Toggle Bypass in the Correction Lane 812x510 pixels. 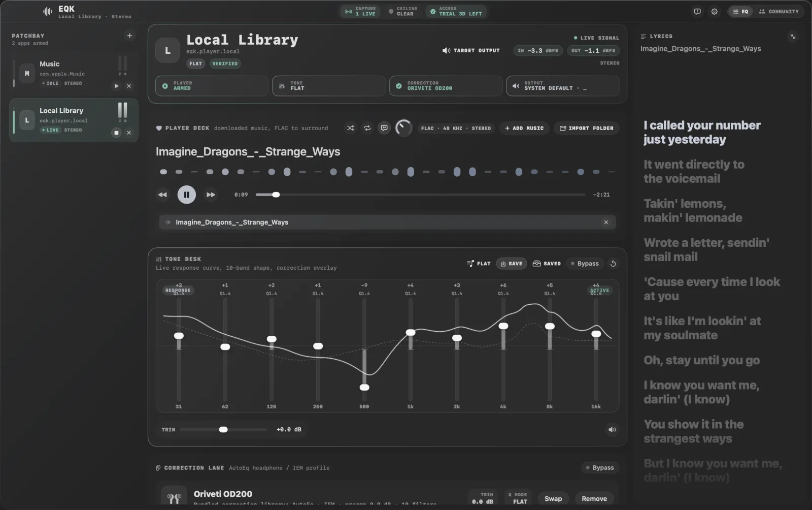click(600, 467)
